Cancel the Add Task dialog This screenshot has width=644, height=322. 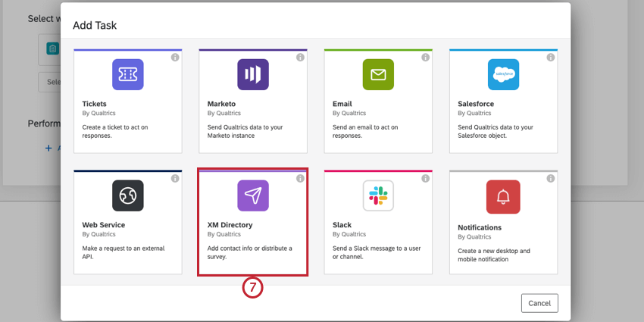coord(539,303)
